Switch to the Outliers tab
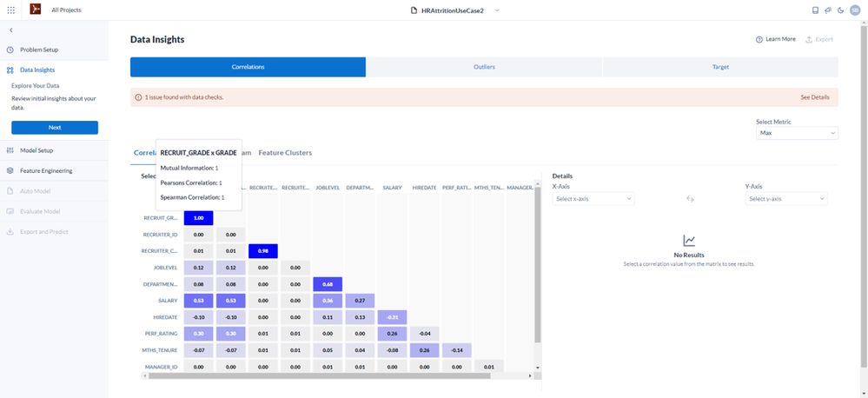Screen dimensions: 868x398 [484, 67]
